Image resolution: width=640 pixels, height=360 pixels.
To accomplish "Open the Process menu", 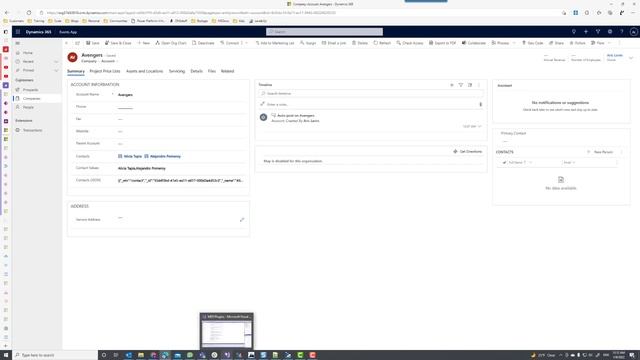I will coord(503,43).
